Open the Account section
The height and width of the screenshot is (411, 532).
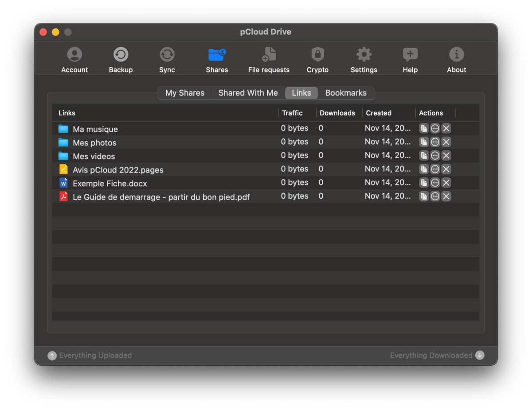click(x=74, y=60)
